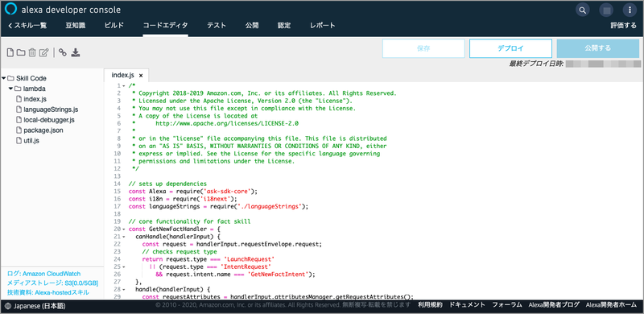Close the index.js editor tab
644x314 pixels.
(140, 76)
